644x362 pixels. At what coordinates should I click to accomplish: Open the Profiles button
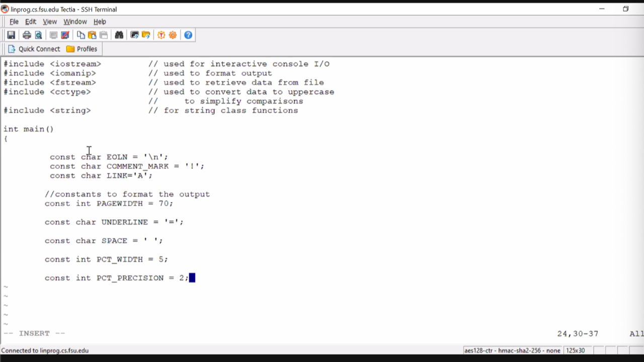tap(82, 49)
